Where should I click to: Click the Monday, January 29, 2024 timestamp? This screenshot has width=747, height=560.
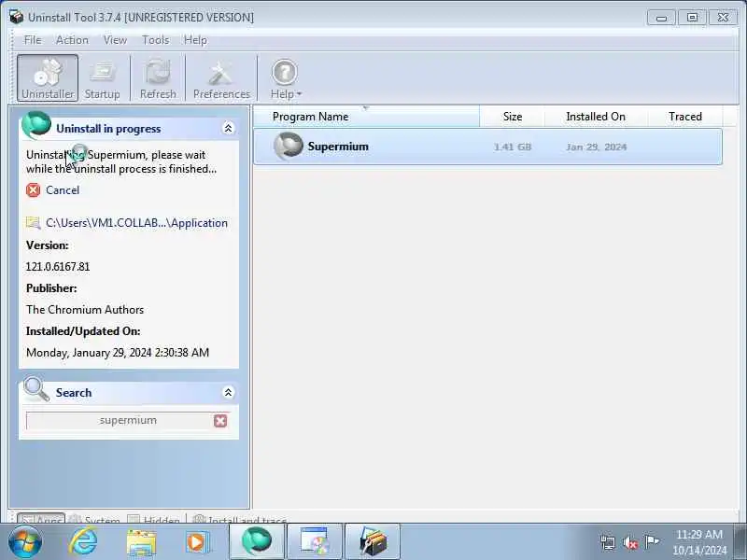pyautogui.click(x=118, y=353)
